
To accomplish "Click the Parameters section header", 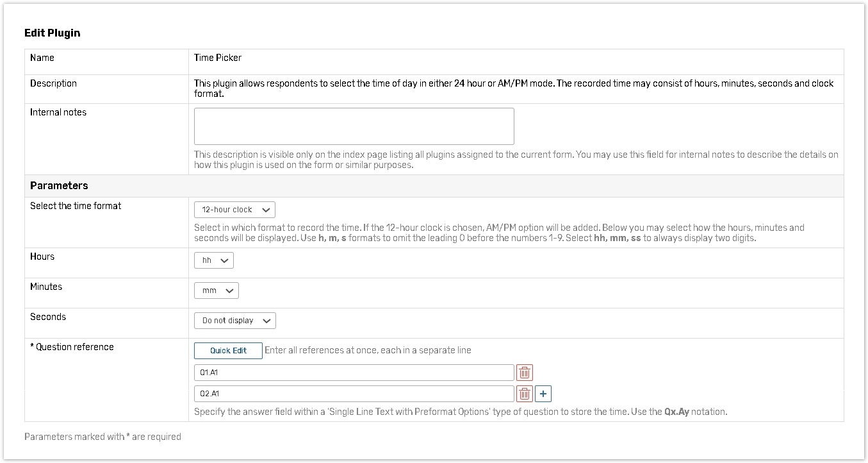I will coord(59,186).
